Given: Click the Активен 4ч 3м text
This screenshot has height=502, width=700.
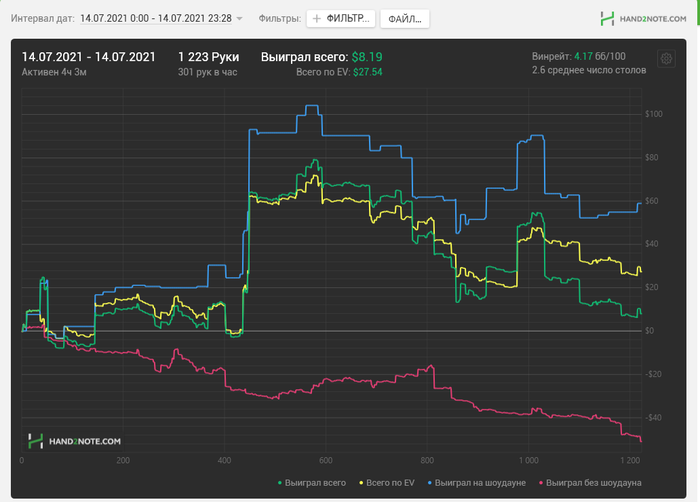Looking at the screenshot, I should point(54,72).
